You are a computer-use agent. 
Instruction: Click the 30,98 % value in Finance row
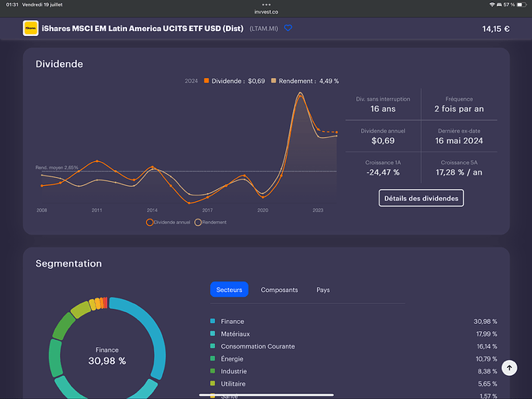485,322
